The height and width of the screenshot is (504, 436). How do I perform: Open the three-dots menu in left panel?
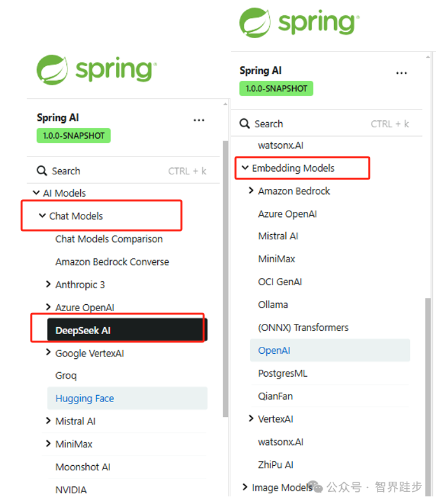(199, 120)
